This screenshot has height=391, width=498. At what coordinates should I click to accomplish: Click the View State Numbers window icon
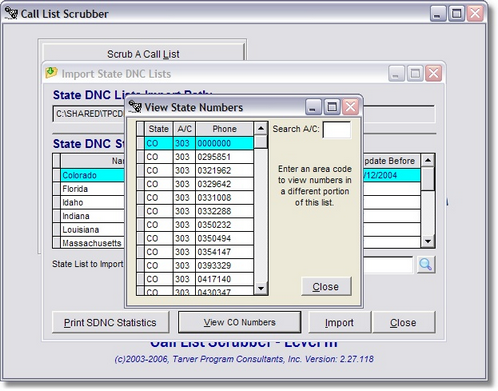point(135,107)
